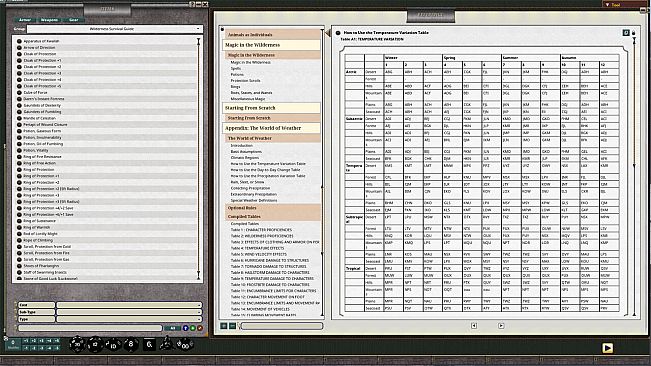This screenshot has width=651, height=366.
Task: Open How to Use the Temperature Variation Table
Action: coord(268,164)
